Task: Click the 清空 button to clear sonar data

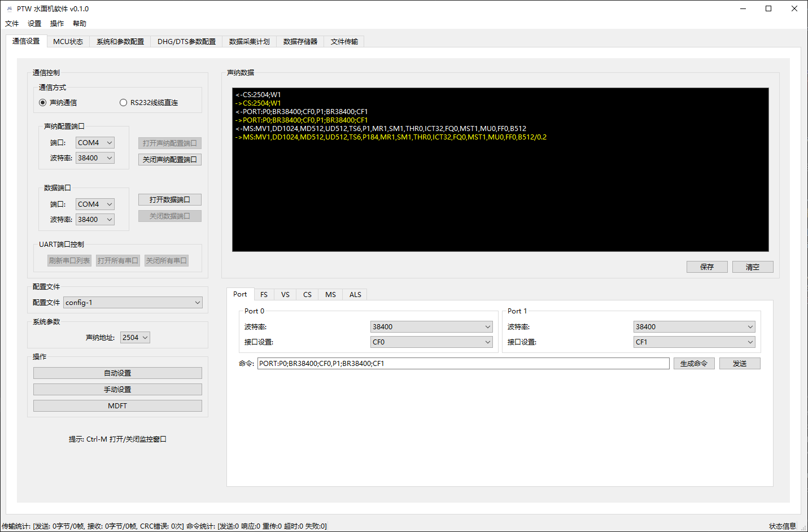Action: tap(753, 267)
